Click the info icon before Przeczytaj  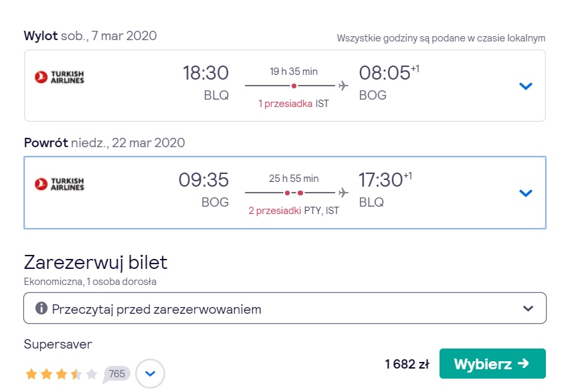(41, 308)
